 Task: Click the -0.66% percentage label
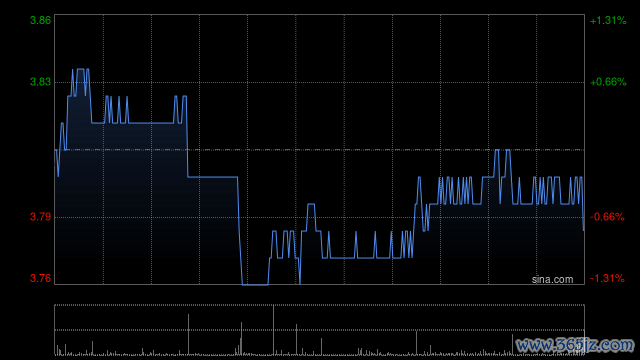(x=607, y=217)
